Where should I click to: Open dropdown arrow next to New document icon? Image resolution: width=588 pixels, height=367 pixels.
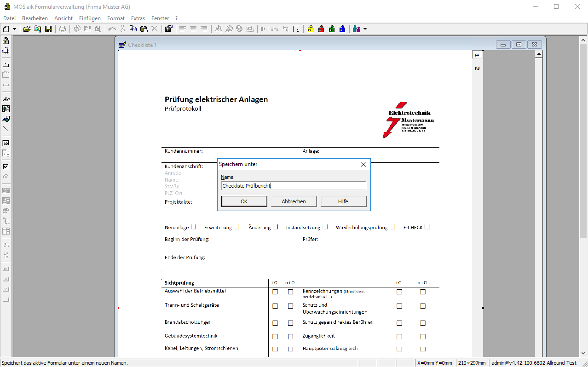(x=15, y=29)
